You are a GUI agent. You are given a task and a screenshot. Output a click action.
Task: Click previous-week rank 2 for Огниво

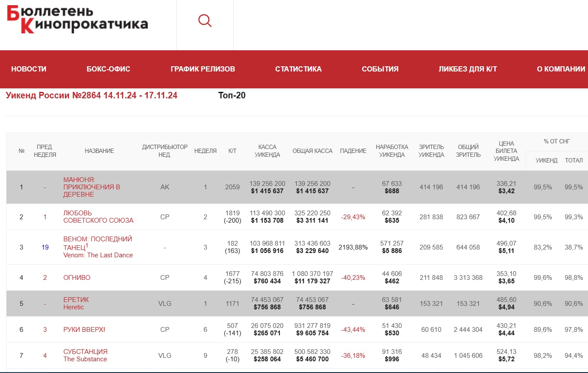45,278
